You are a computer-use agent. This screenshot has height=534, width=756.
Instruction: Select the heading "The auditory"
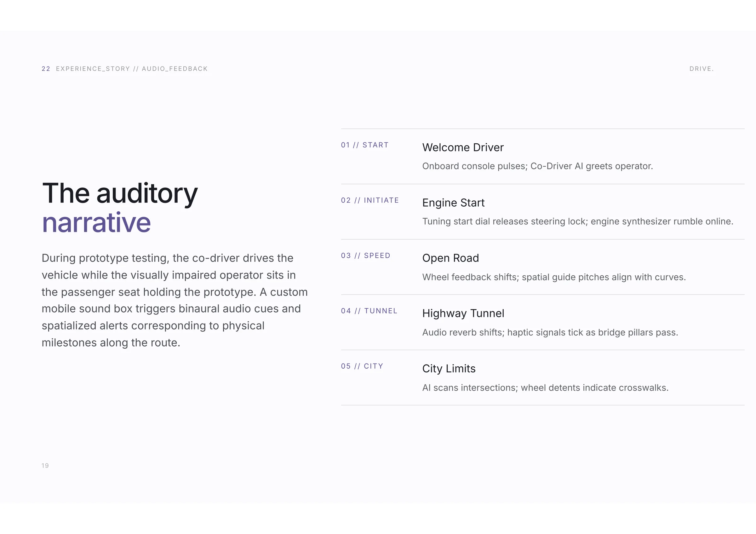(x=120, y=194)
